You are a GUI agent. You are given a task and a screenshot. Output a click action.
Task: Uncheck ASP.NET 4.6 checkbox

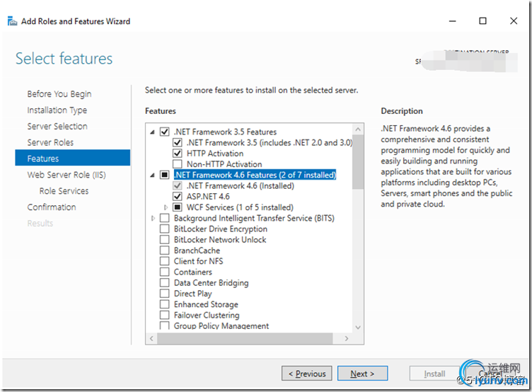click(178, 197)
